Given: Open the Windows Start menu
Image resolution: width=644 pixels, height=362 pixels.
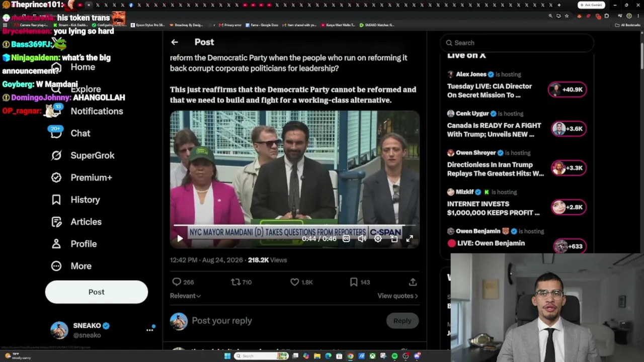Looking at the screenshot, I should tap(227, 356).
